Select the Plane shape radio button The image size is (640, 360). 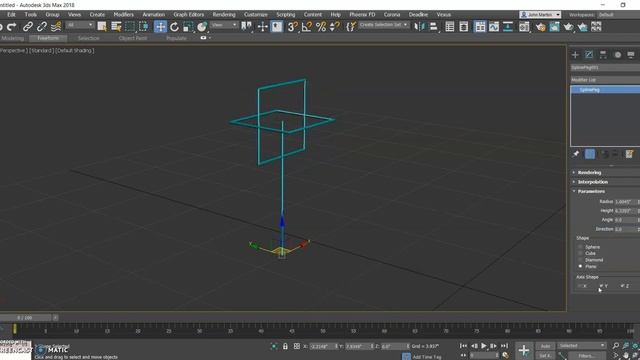(x=580, y=266)
